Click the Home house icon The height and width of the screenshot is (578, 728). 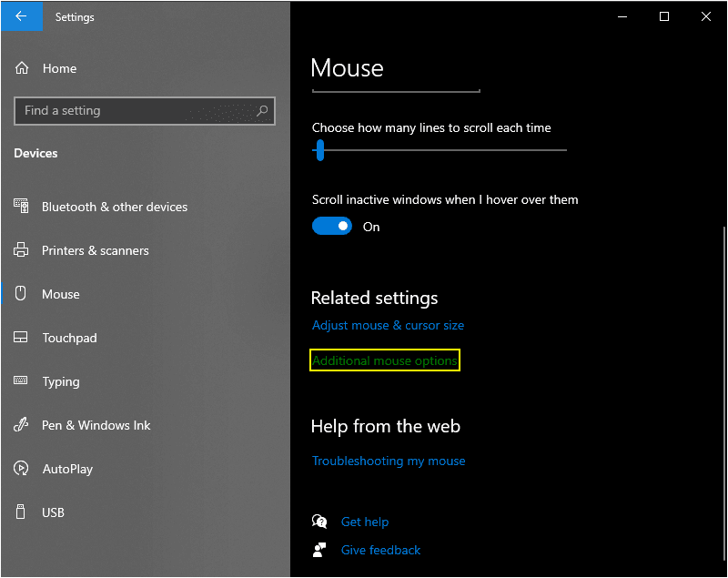22,68
